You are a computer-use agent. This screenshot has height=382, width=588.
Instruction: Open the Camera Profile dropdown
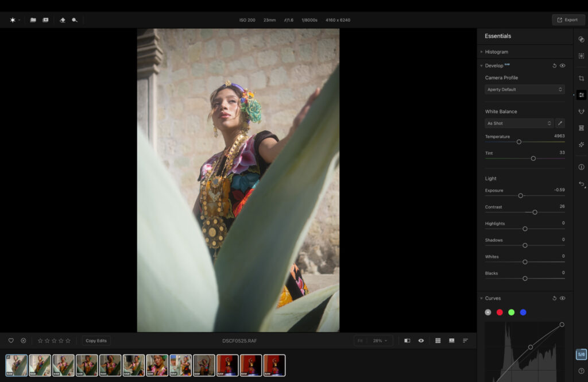(524, 90)
